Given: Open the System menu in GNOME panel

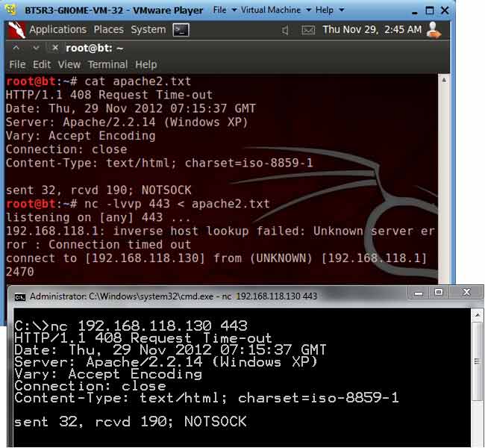Looking at the screenshot, I should (x=148, y=30).
